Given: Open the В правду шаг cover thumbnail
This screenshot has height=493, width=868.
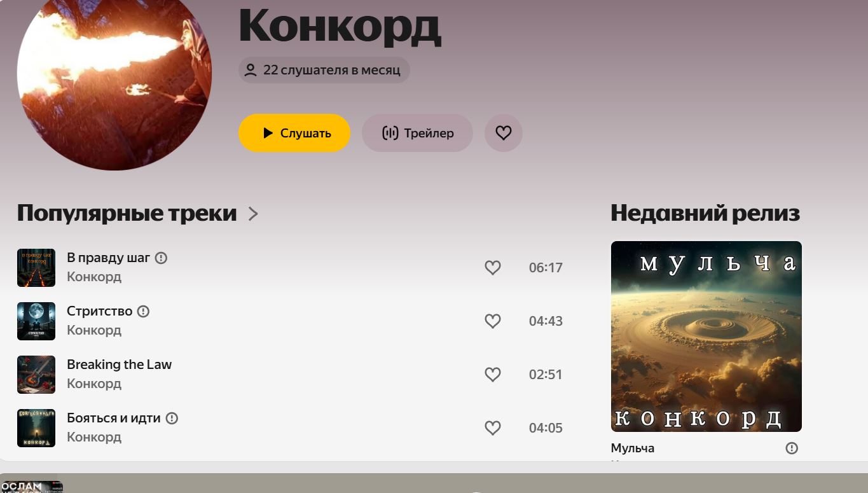Looking at the screenshot, I should pyautogui.click(x=36, y=268).
